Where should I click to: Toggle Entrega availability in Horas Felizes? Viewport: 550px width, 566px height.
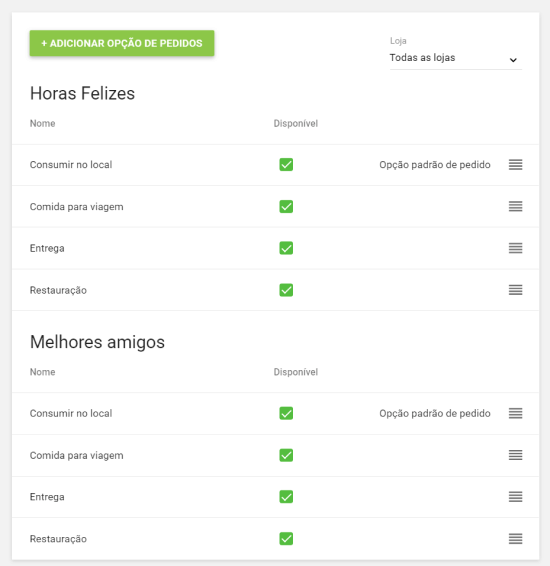(x=286, y=248)
